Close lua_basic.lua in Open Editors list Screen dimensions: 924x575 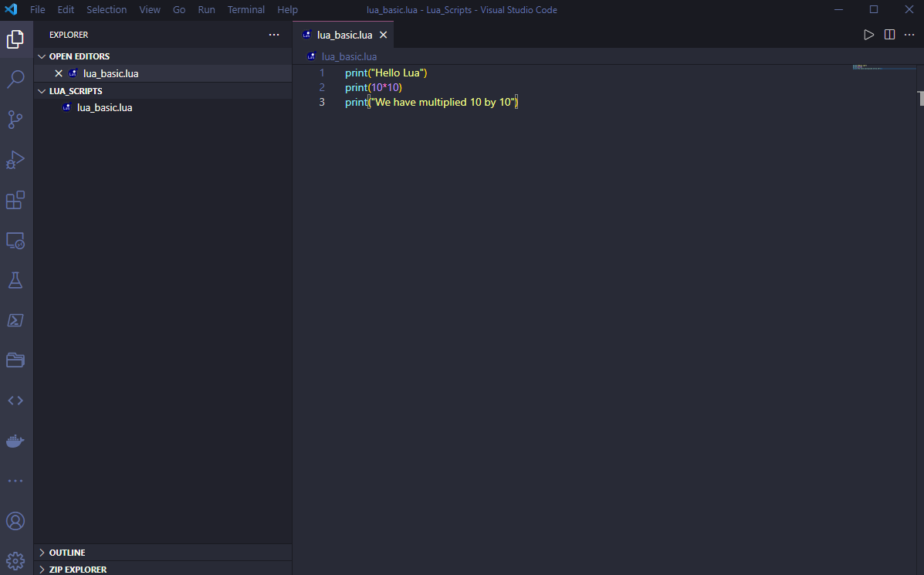[x=59, y=73]
